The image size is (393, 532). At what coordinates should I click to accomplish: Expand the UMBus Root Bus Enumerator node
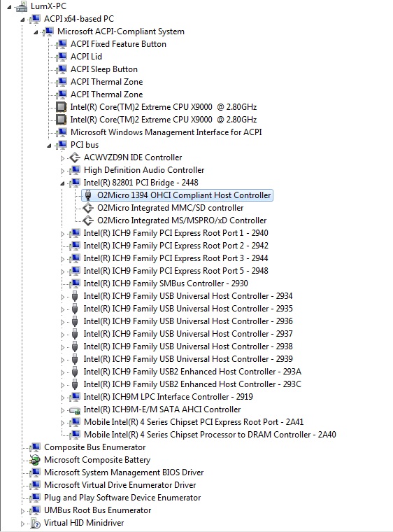22,511
